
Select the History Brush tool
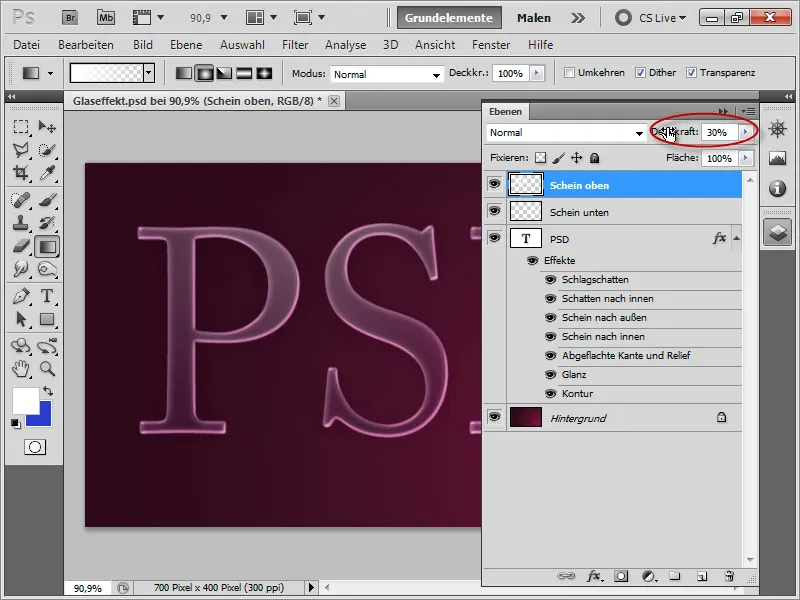(x=47, y=223)
